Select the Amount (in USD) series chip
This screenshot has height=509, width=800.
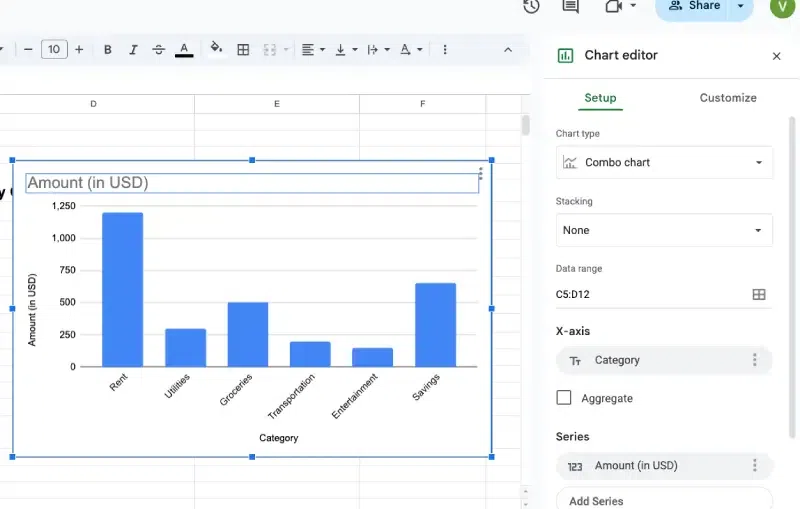click(x=664, y=466)
